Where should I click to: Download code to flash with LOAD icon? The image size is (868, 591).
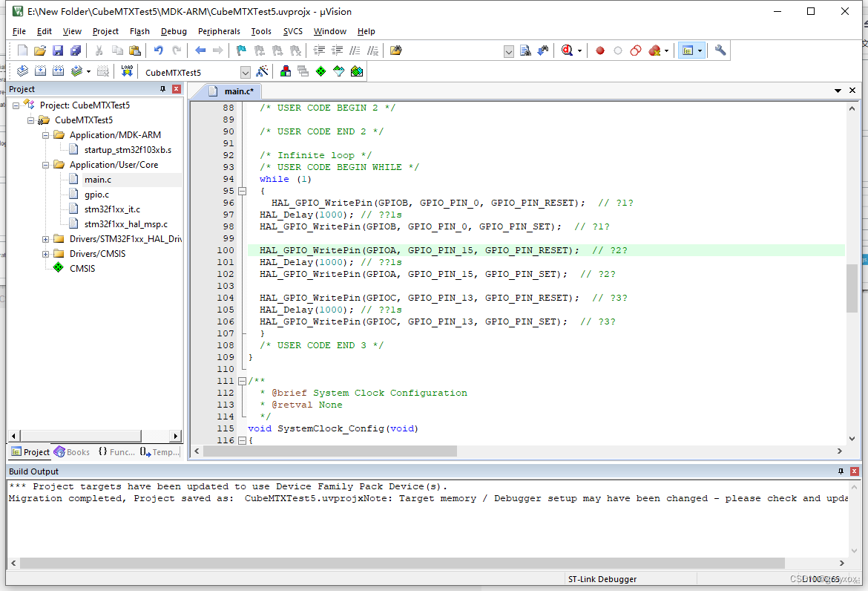point(127,71)
